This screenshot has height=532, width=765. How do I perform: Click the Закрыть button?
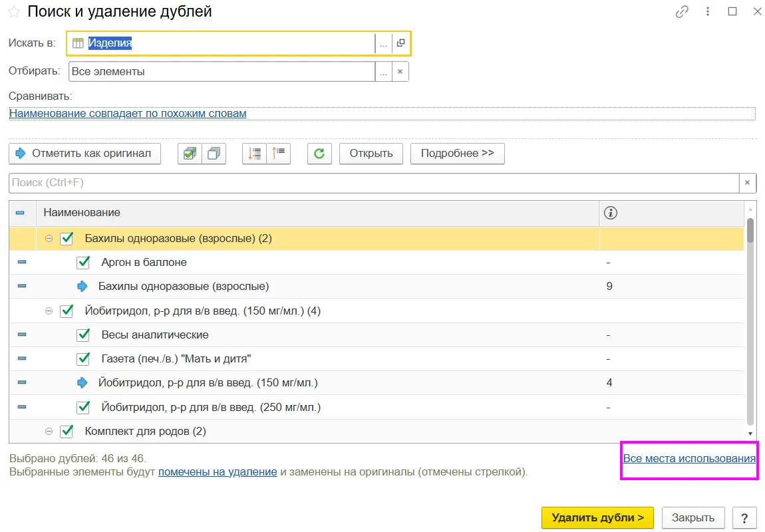692,518
